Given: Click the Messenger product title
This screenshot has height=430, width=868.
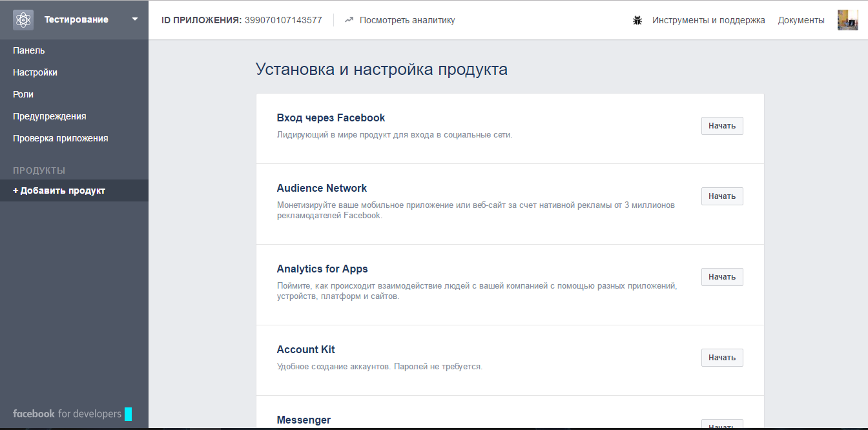Looking at the screenshot, I should (304, 420).
